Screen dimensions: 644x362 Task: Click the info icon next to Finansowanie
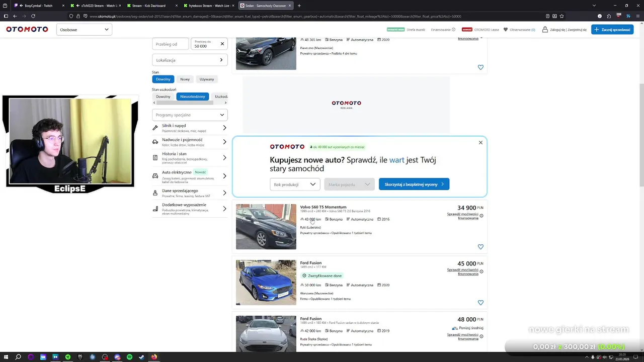tap(454, 30)
